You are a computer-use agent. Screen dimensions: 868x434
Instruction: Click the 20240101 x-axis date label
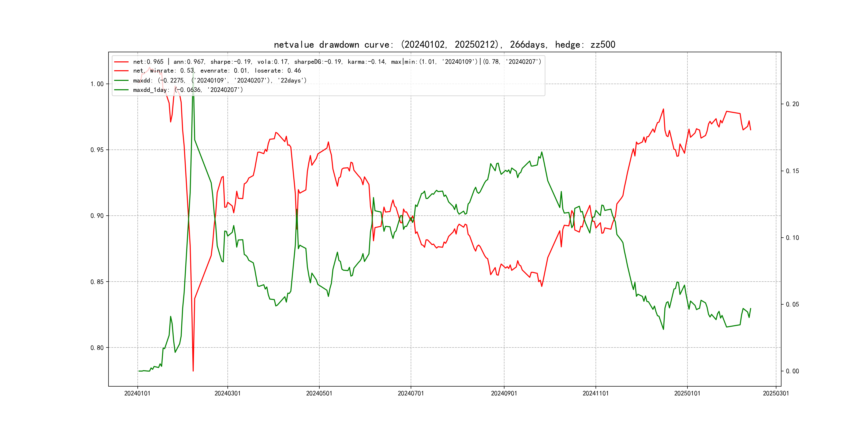coord(137,394)
